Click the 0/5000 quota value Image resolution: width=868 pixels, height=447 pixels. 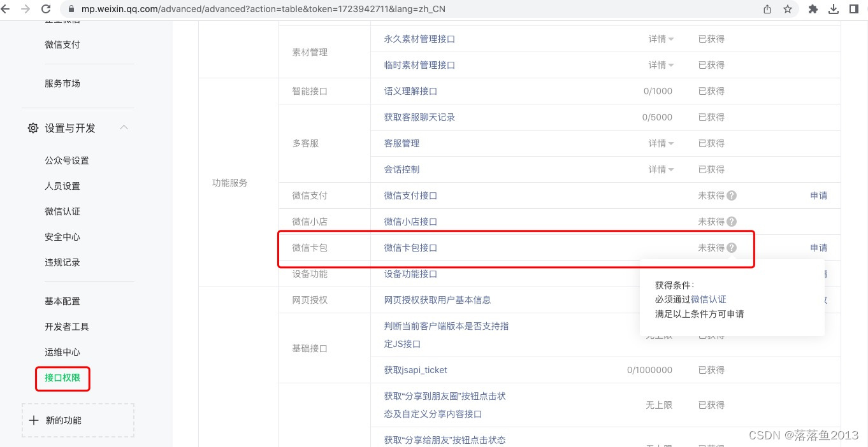pos(658,117)
